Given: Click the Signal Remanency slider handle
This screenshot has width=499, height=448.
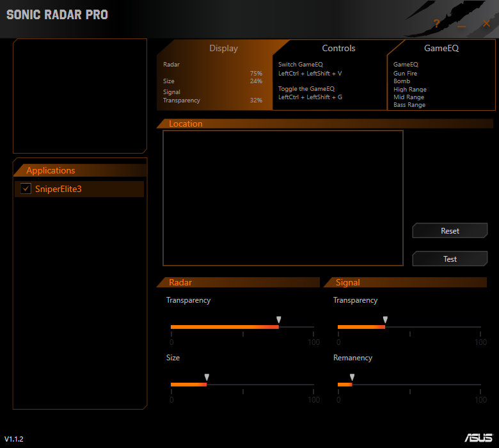Looking at the screenshot, I should [x=352, y=377].
